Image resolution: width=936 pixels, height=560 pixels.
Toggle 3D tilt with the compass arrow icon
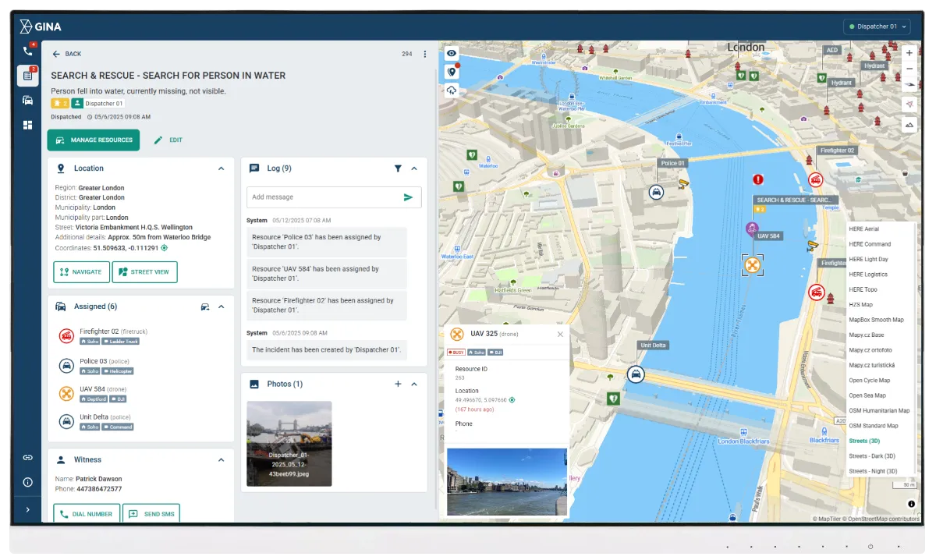click(x=909, y=83)
